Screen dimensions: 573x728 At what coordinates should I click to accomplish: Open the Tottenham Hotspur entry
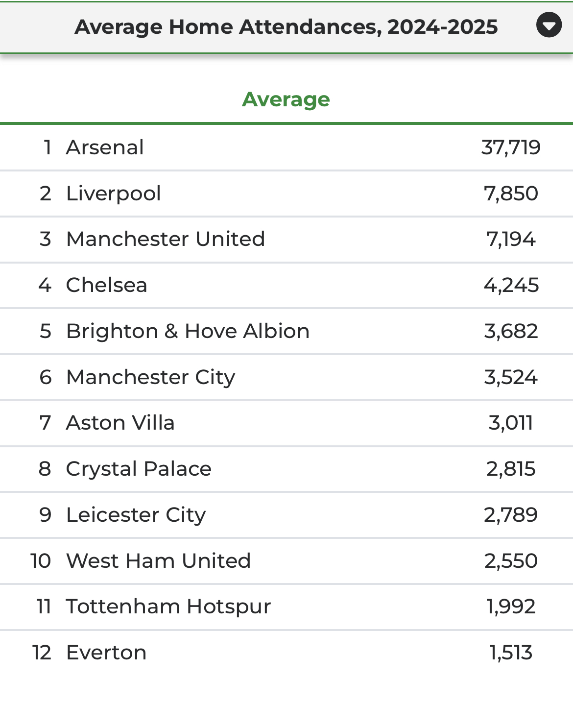coord(168,607)
